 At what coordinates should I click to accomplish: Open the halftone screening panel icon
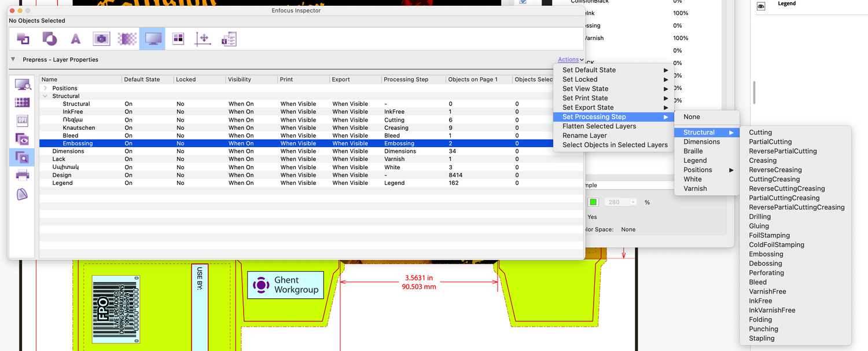[21, 102]
